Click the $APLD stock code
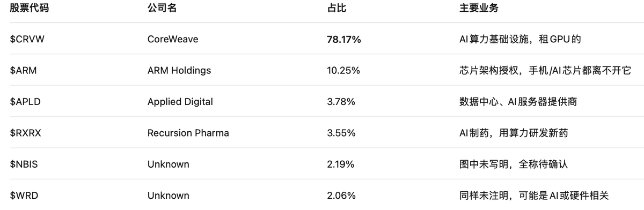The height and width of the screenshot is (210, 644). click(x=26, y=101)
